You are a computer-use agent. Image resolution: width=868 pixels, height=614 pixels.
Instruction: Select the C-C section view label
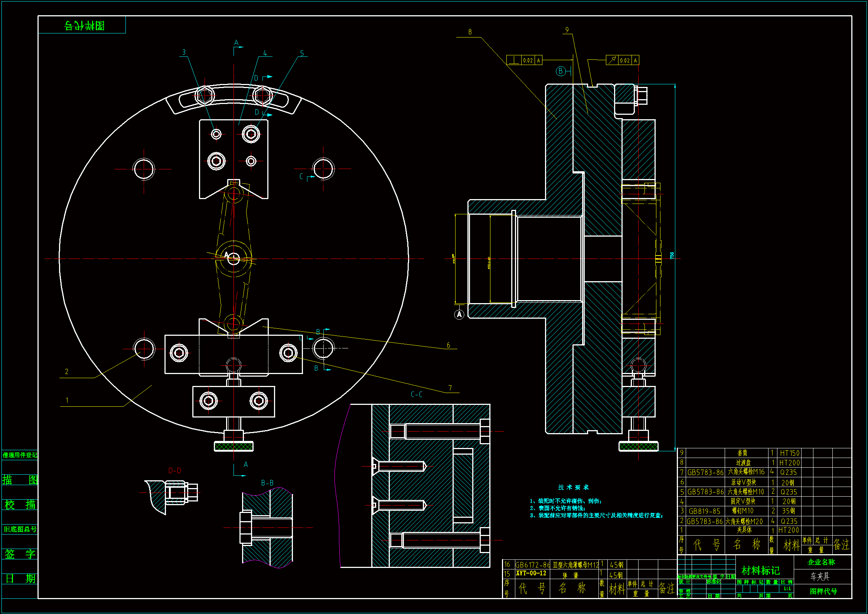click(417, 394)
